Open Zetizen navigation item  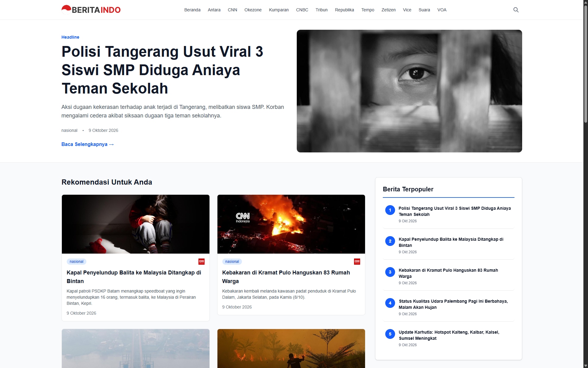(x=388, y=10)
